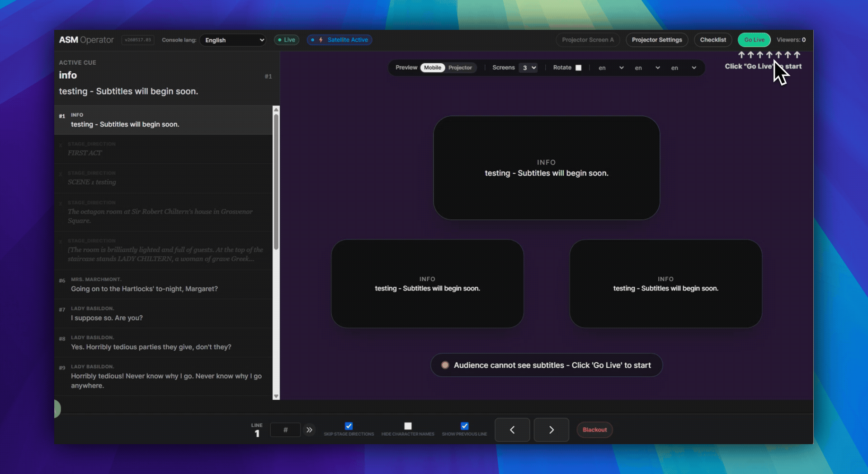Screen dimensions: 868x474
Task: Select 'The room is brilliantly lighted' direction
Action: click(x=163, y=251)
